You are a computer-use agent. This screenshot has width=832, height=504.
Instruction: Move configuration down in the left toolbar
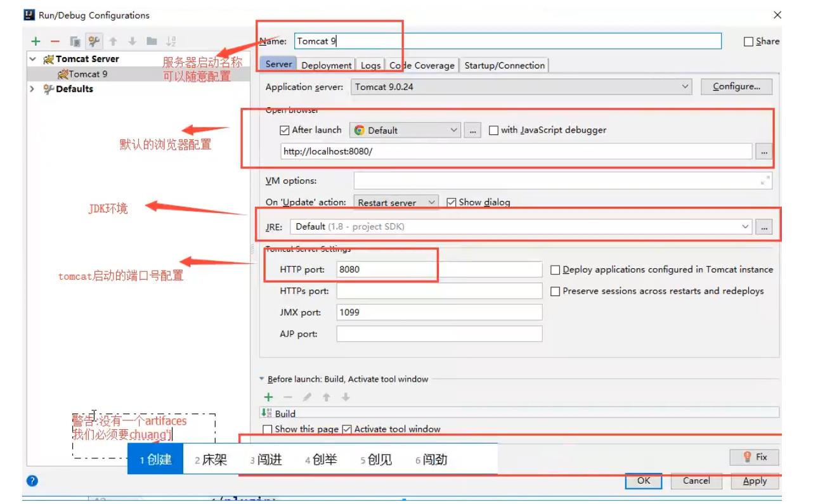[133, 41]
